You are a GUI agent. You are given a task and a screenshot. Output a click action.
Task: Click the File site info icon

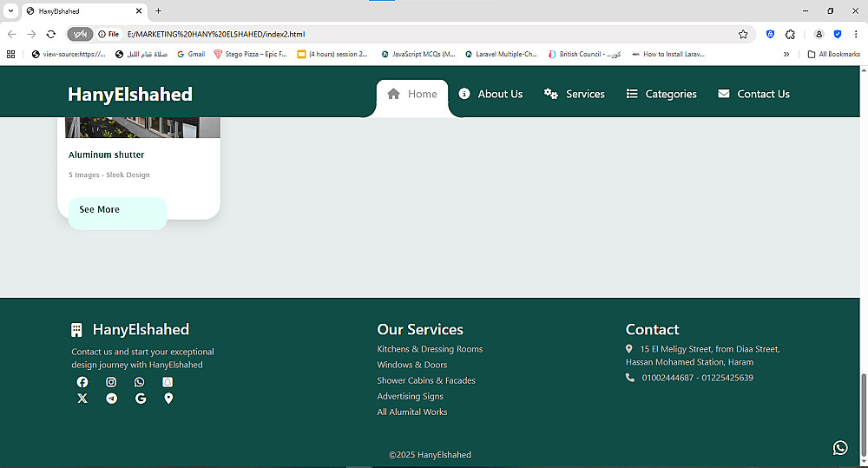tap(108, 35)
